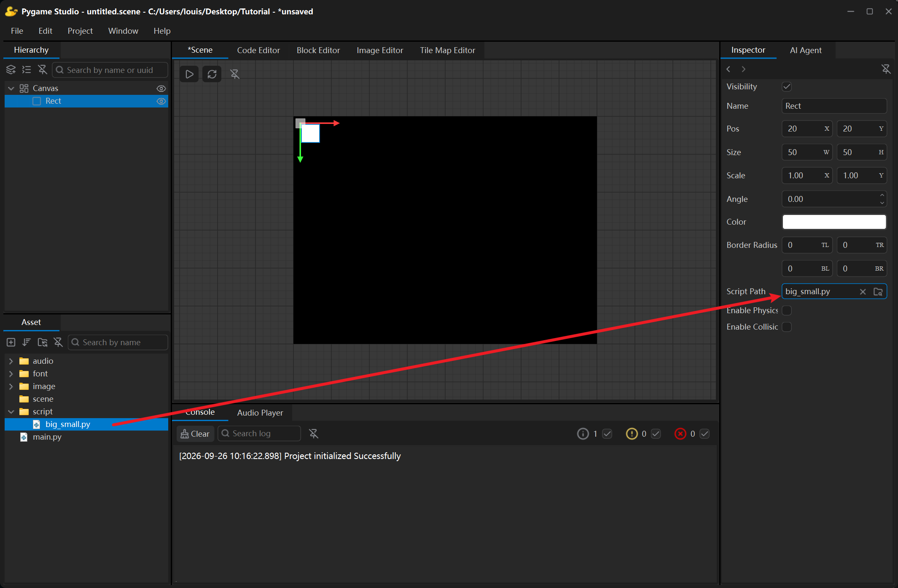The width and height of the screenshot is (898, 588).
Task: Toggle the error log filter checkbox
Action: [x=704, y=434]
